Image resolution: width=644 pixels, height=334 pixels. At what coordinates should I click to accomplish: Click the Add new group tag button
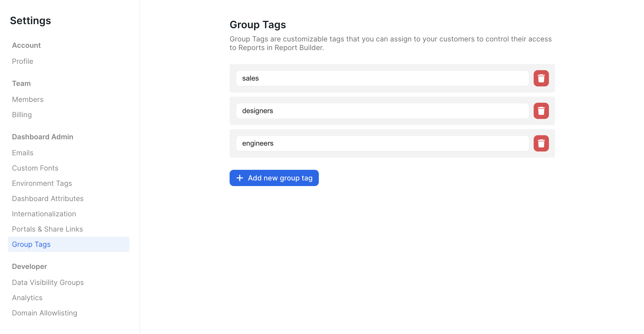(x=274, y=178)
